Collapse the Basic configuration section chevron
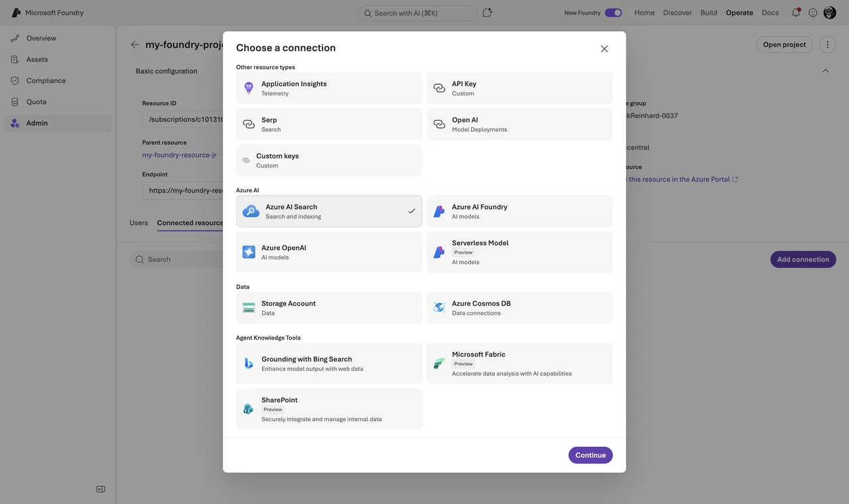Screen dimensions: 849x504 click(x=826, y=71)
